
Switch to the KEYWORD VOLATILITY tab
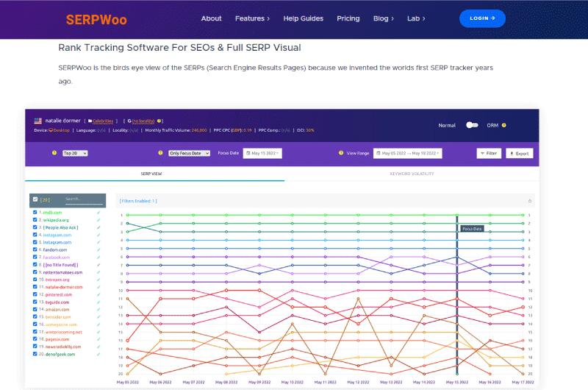412,174
